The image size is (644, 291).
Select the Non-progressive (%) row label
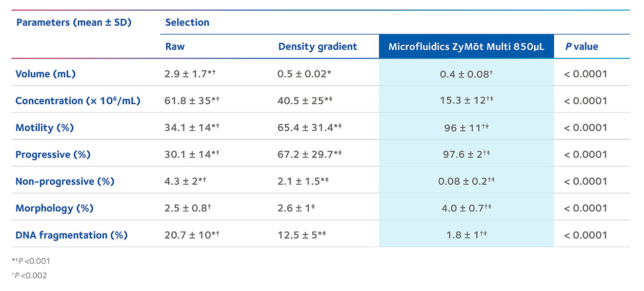(65, 181)
